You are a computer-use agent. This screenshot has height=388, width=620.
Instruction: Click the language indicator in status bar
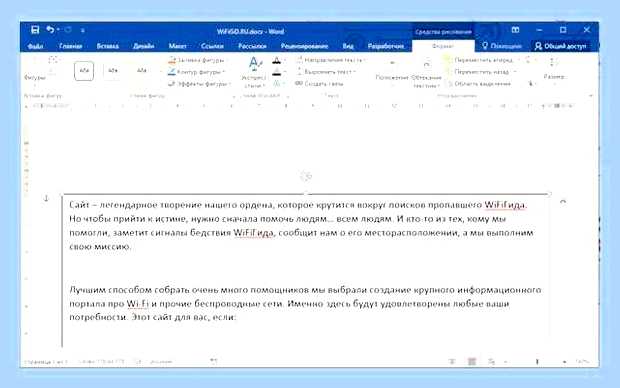point(162,362)
